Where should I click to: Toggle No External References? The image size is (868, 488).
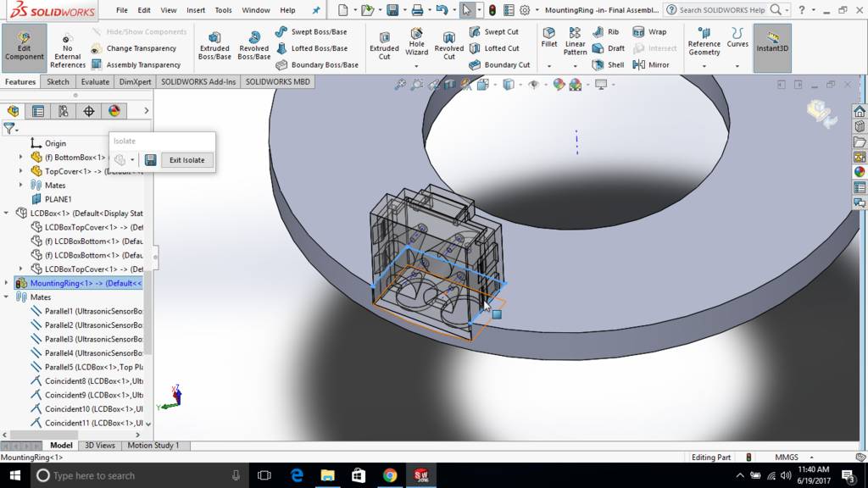click(x=68, y=51)
